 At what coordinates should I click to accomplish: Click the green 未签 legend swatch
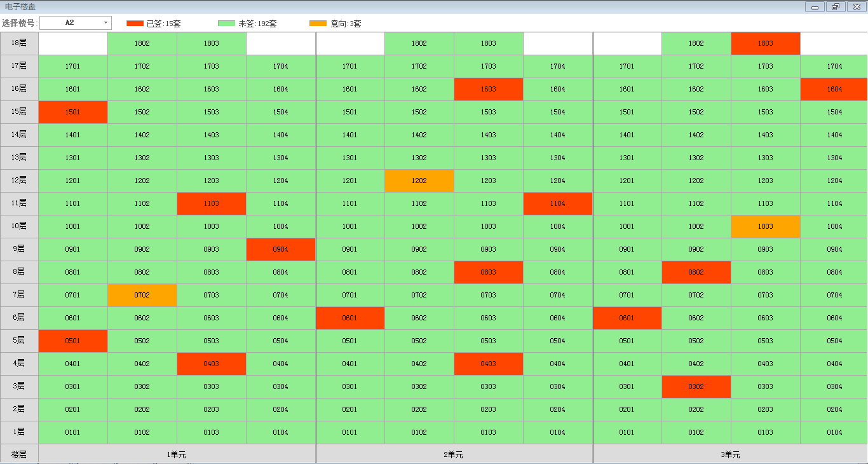[226, 24]
